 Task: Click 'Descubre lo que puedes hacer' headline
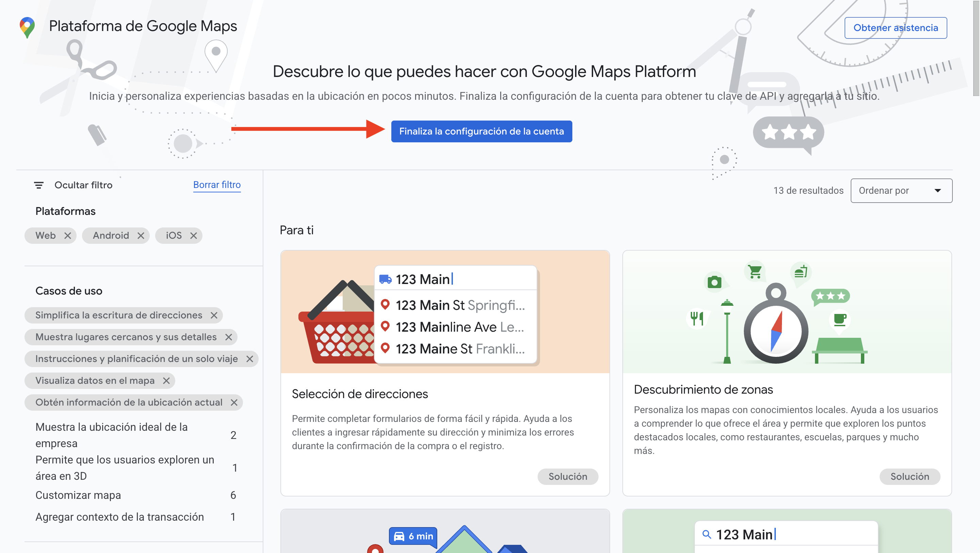click(484, 72)
